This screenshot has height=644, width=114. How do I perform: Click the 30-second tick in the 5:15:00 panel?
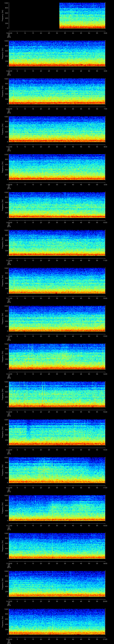57,450
